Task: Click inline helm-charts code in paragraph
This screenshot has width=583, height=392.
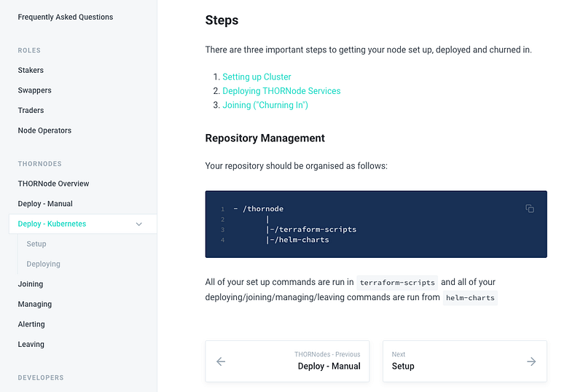Action: (470, 298)
